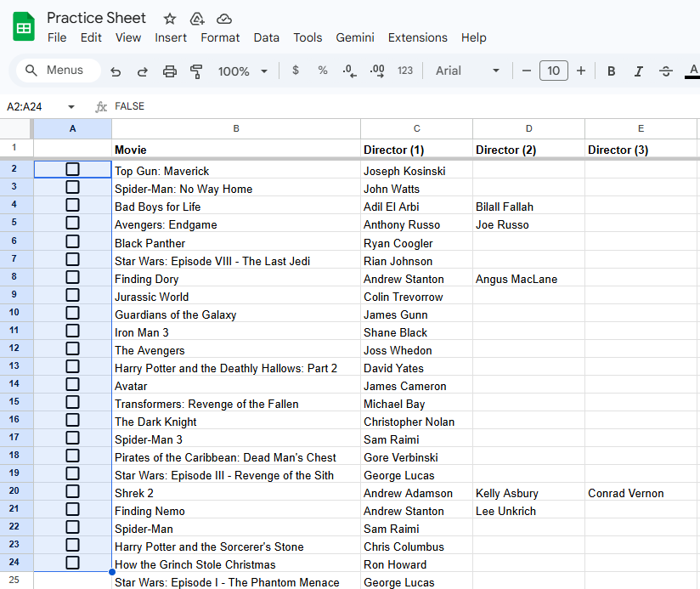Open the Edit menu

pyautogui.click(x=91, y=37)
